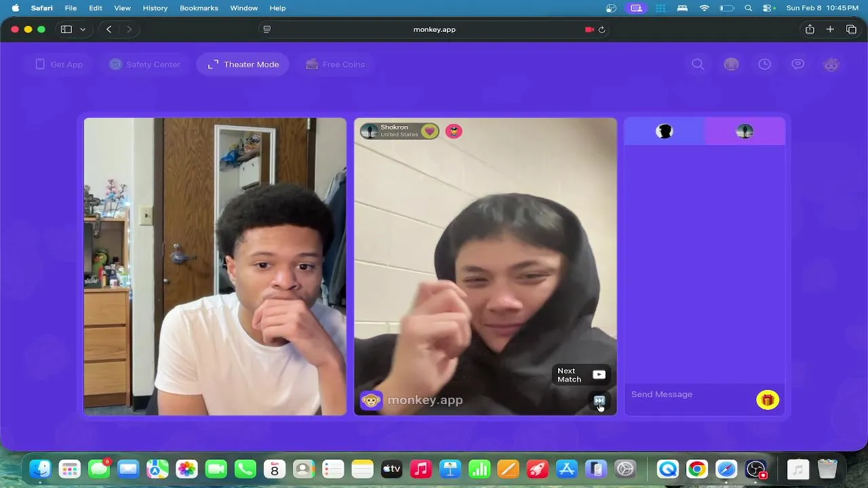
Task: Click the page reader icon in address bar
Action: pos(267,29)
